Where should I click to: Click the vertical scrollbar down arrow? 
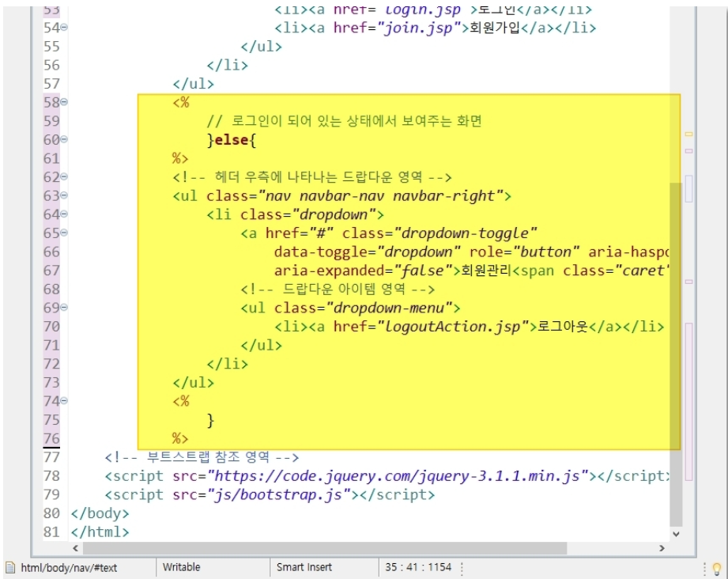[x=676, y=534]
